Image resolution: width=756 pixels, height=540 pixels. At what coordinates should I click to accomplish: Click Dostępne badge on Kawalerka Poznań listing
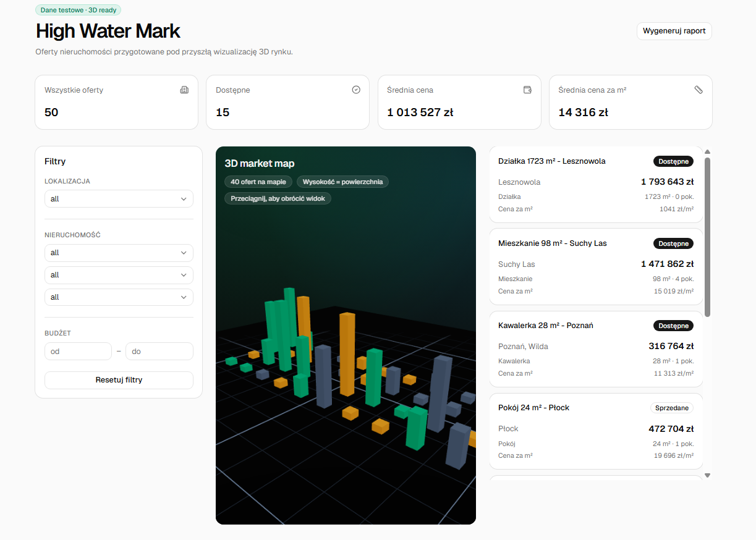673,326
